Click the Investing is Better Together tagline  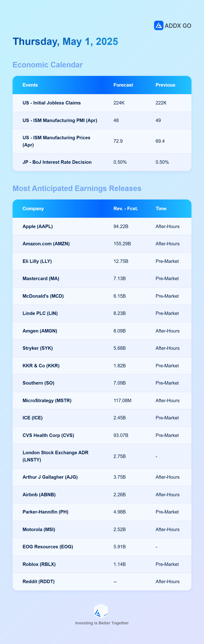102,623
